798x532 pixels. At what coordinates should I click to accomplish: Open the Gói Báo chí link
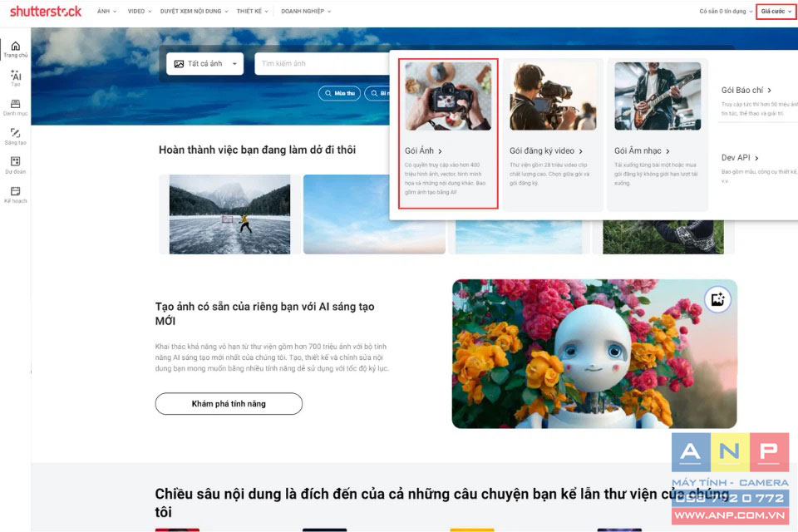[746, 90]
